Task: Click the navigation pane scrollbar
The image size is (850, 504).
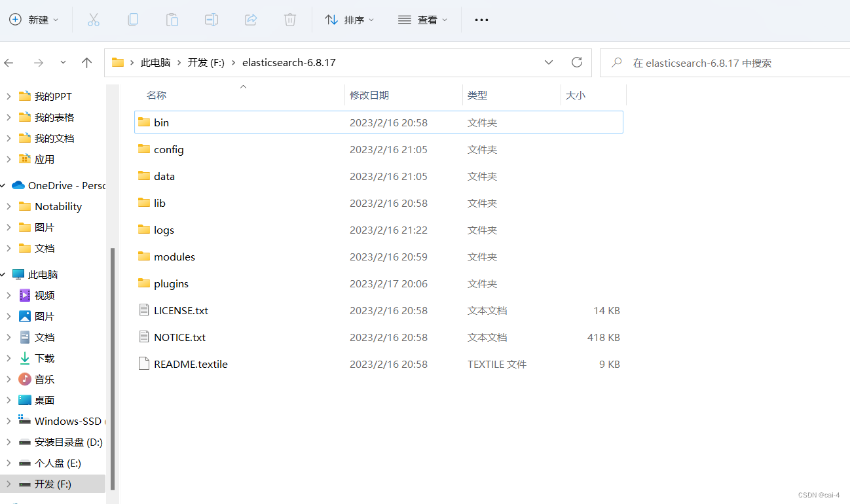Action: click(x=113, y=369)
